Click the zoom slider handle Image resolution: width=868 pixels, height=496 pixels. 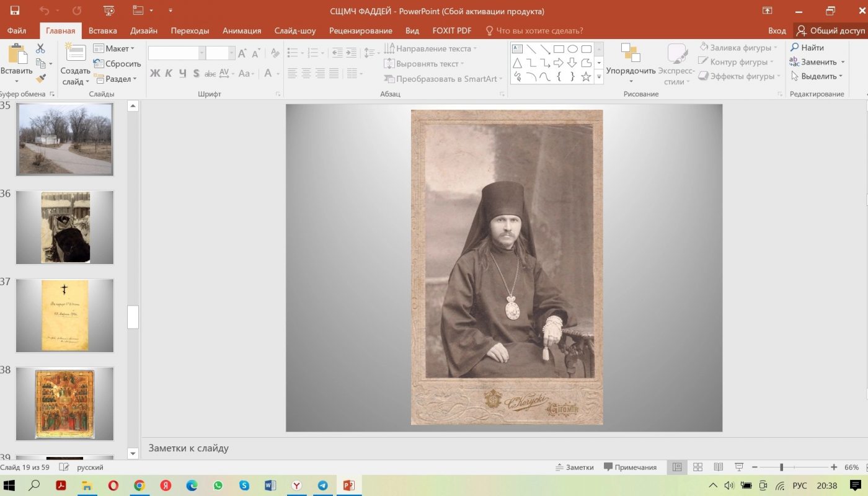(781, 467)
